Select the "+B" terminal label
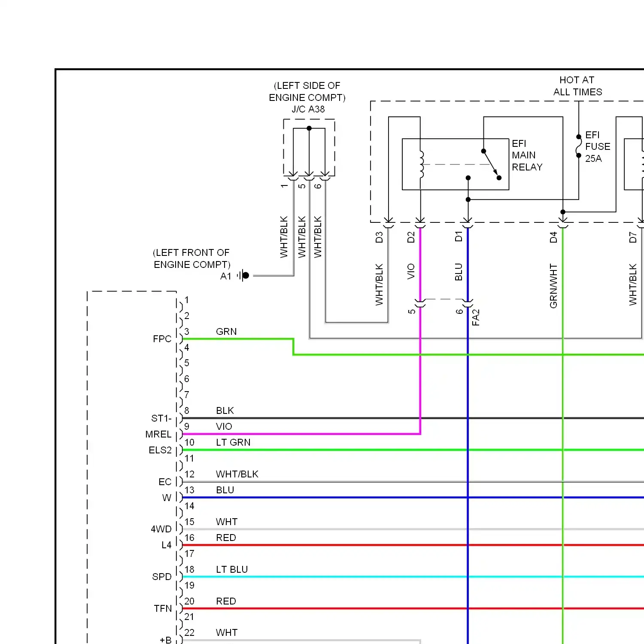The image size is (644, 644). 165,640
